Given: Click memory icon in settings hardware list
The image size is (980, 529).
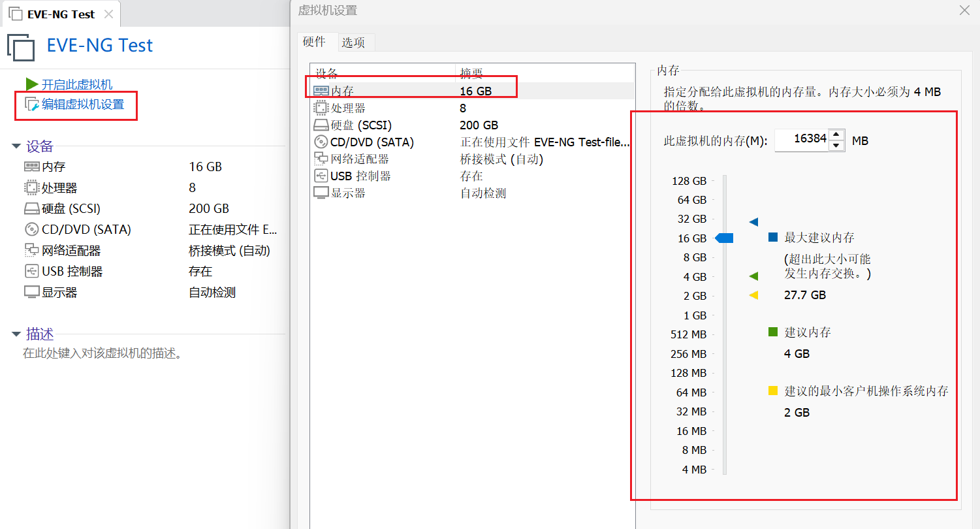Looking at the screenshot, I should click(x=321, y=91).
